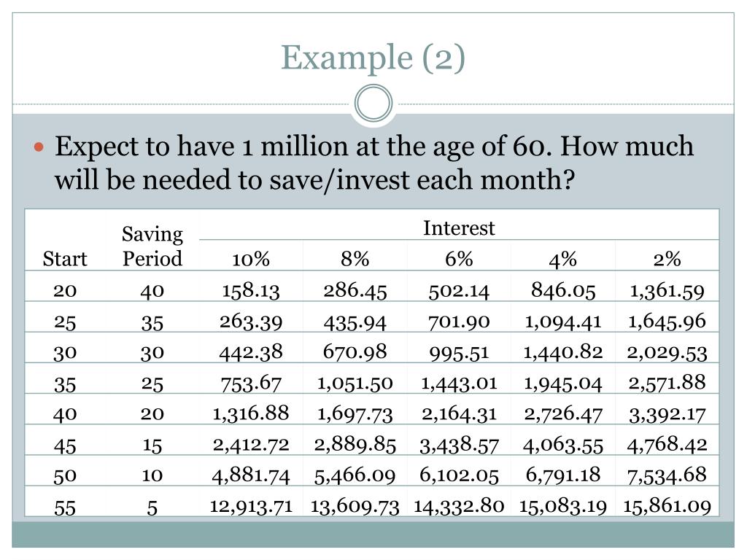Viewport: 747px width, 560px height.
Task: Click the question text about 1 million
Action: (374, 163)
